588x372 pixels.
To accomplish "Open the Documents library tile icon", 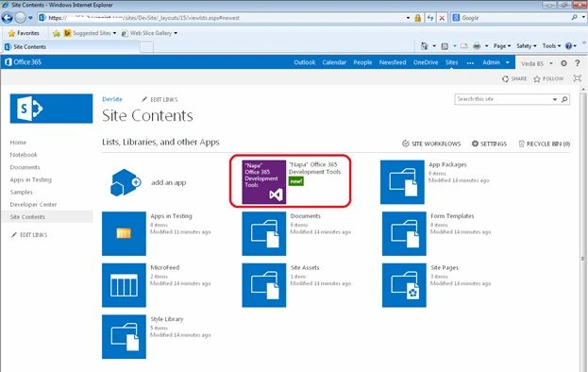I will 264,233.
